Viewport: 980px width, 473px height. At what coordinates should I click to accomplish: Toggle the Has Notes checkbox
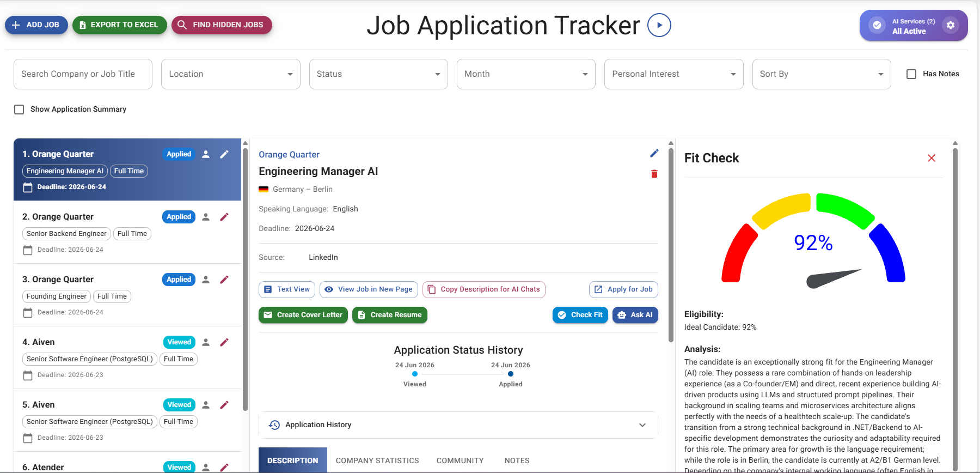911,74
